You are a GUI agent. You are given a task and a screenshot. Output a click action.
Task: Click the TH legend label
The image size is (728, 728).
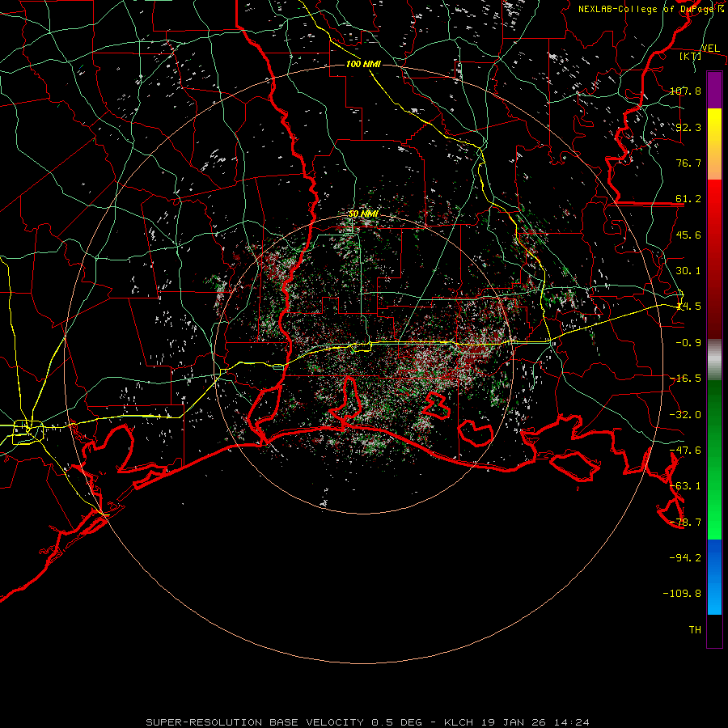(695, 629)
